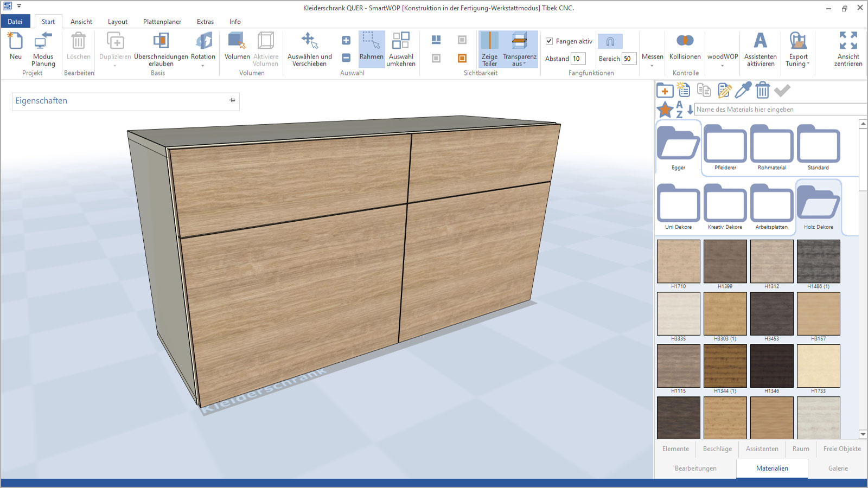Open the Datei menu button
Image resolution: width=868 pixels, height=488 pixels.
click(x=15, y=22)
